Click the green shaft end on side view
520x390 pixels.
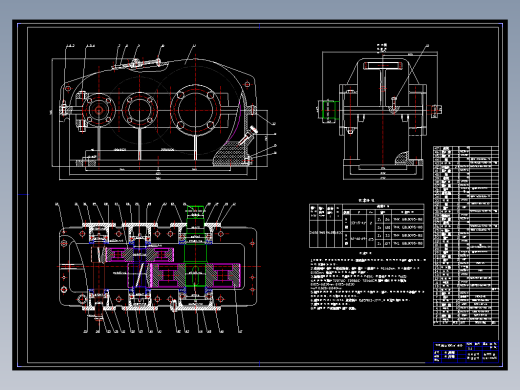(331, 109)
